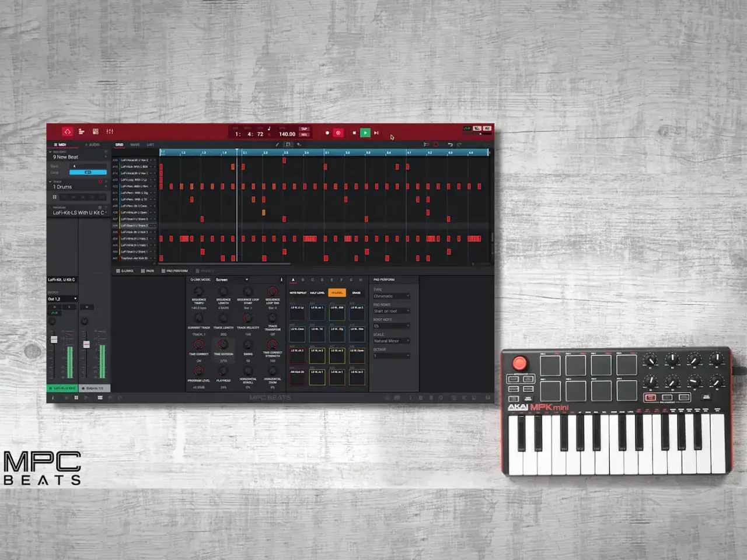Open the Scale Natural Minor dropdown
Viewport: 747px width, 560px height.
point(391,341)
